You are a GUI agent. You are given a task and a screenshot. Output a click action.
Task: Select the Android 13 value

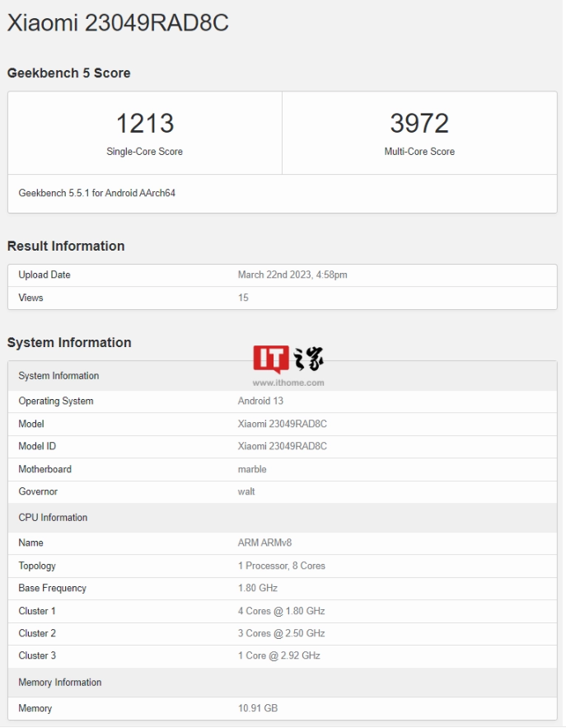coord(260,402)
